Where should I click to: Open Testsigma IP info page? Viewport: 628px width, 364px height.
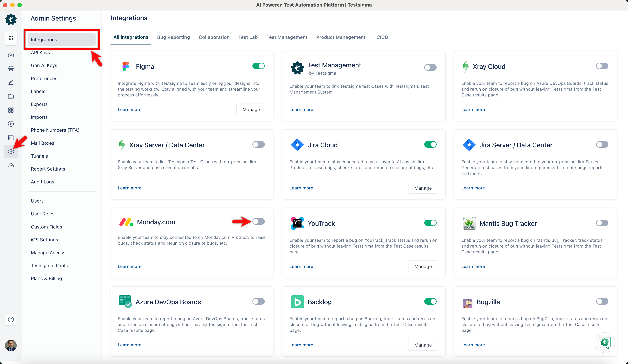click(49, 266)
